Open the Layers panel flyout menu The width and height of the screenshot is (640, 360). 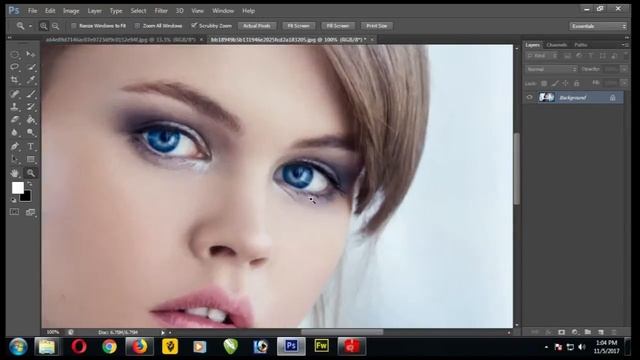pos(625,45)
